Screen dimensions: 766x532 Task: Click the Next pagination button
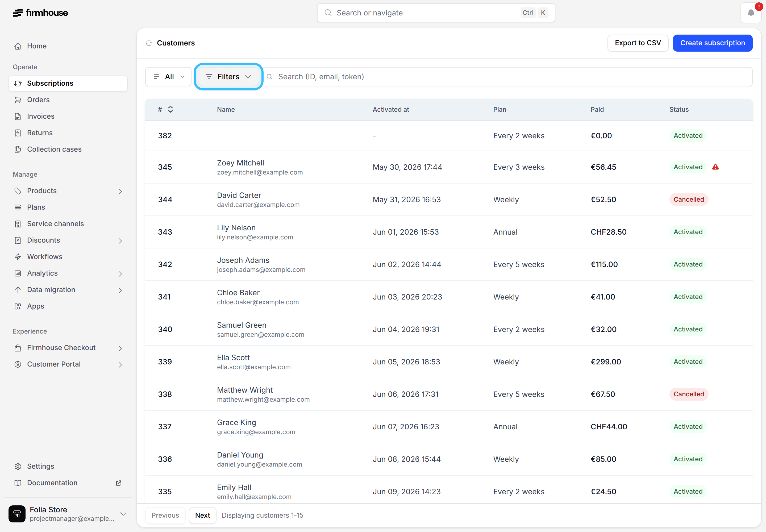point(202,515)
